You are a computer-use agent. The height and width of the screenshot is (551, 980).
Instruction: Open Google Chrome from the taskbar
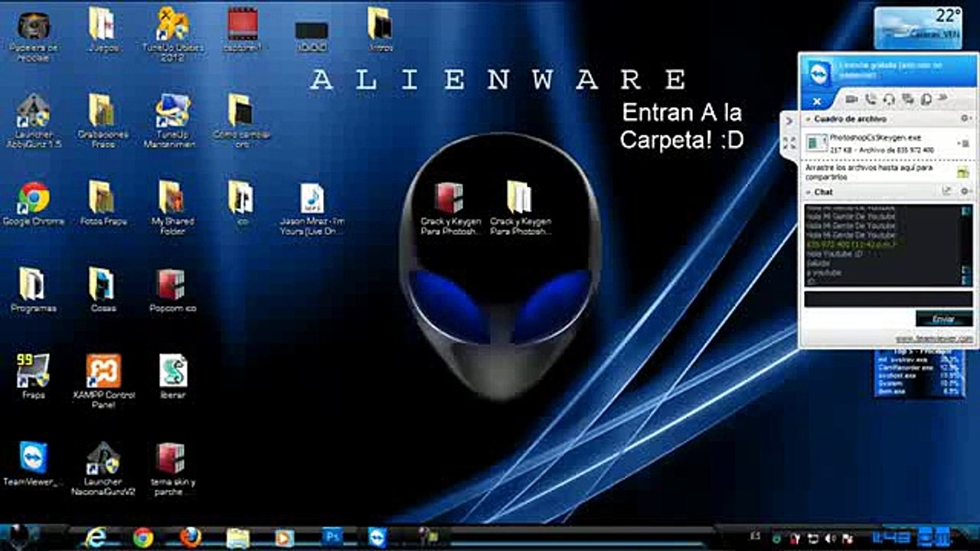coord(143,537)
